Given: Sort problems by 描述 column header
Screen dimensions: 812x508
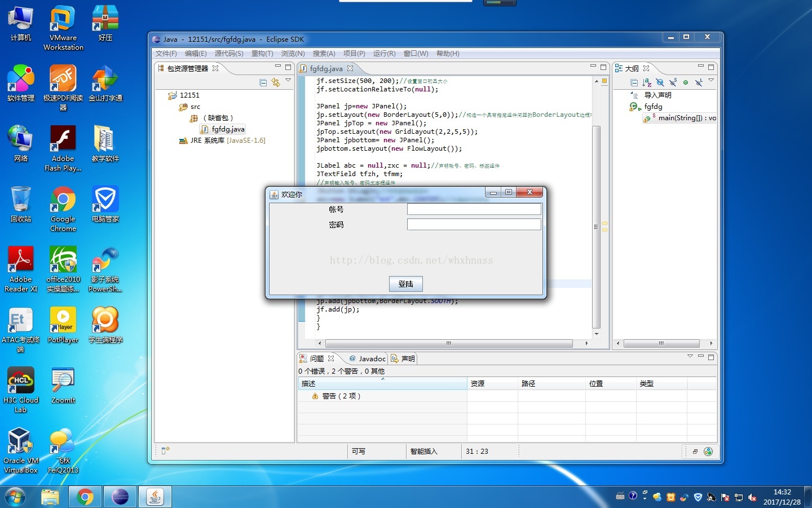Looking at the screenshot, I should (382, 384).
